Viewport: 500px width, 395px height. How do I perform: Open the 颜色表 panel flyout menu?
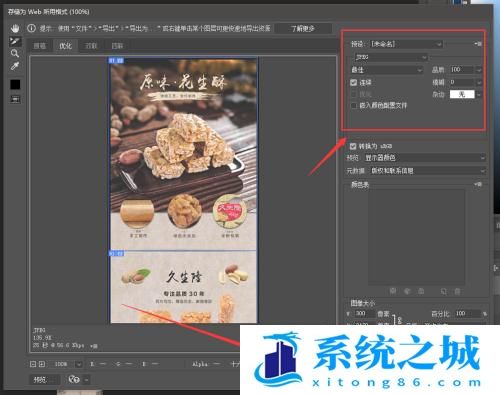478,184
